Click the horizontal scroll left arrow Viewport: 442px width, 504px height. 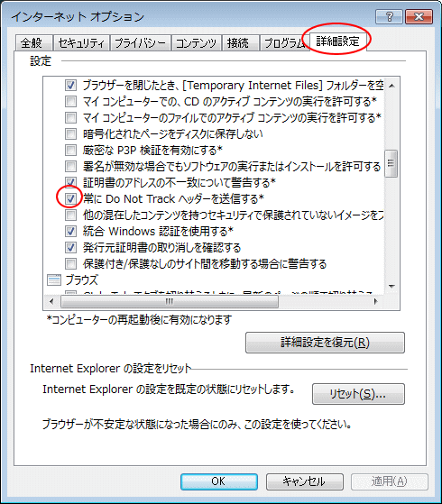pos(51,301)
